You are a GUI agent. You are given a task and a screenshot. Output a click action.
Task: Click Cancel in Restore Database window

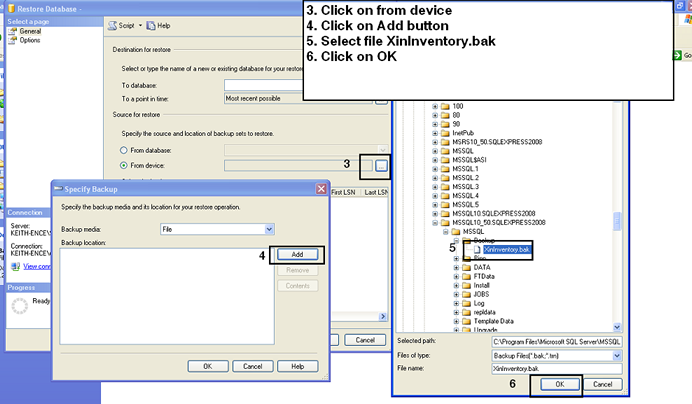pos(365,340)
